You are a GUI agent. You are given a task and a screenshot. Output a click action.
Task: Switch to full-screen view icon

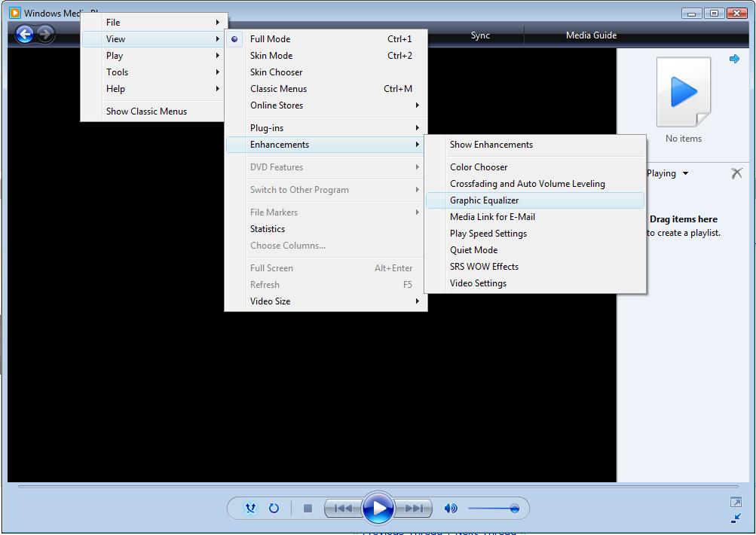point(736,503)
